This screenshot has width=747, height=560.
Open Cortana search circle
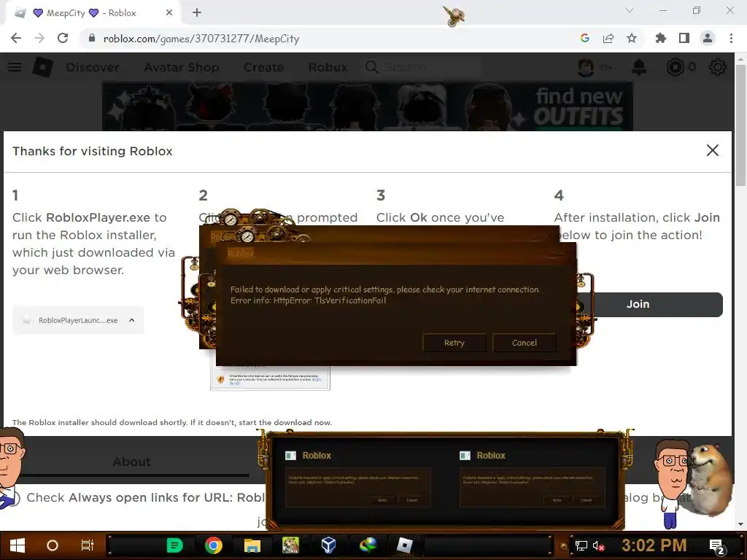(x=53, y=545)
